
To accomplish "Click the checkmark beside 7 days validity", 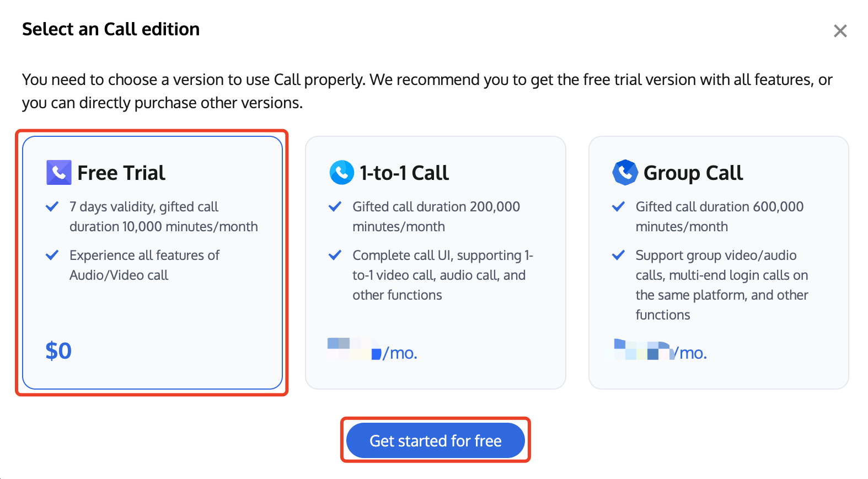I will (x=52, y=206).
